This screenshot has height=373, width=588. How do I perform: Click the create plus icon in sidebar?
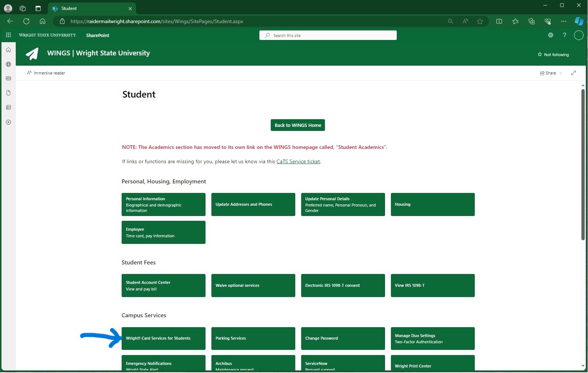[8, 122]
